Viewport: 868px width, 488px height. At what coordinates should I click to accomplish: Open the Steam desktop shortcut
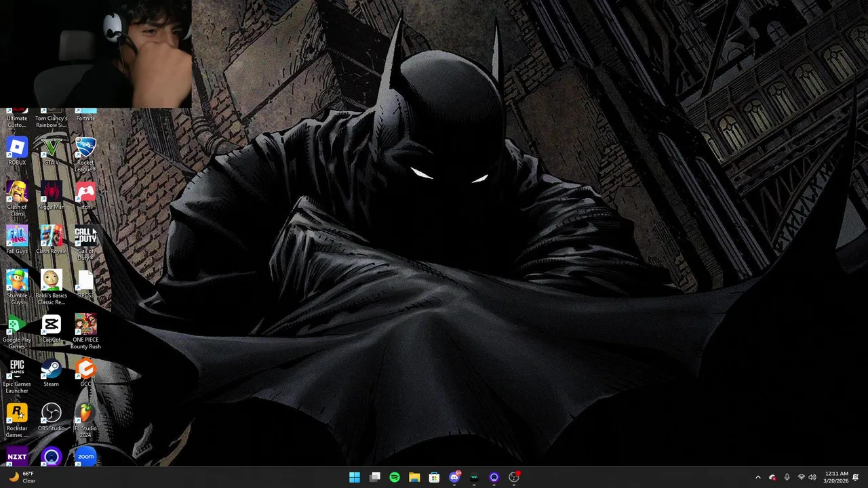[51, 373]
